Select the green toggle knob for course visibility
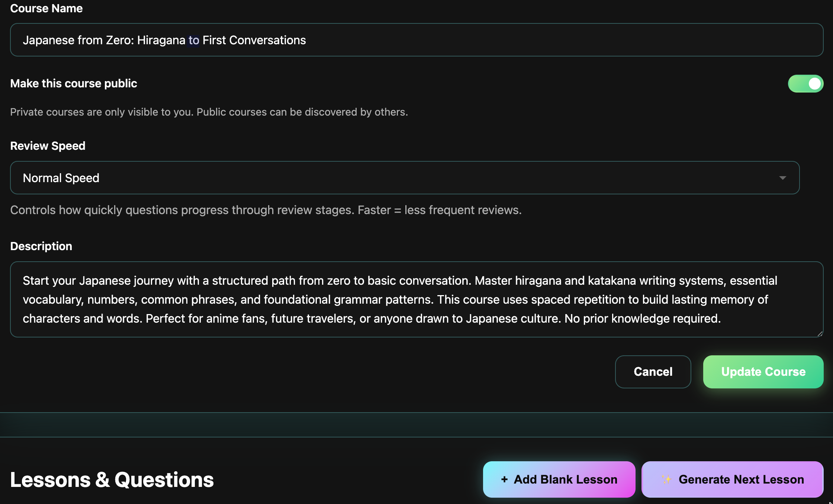This screenshot has height=504, width=833. pos(814,84)
